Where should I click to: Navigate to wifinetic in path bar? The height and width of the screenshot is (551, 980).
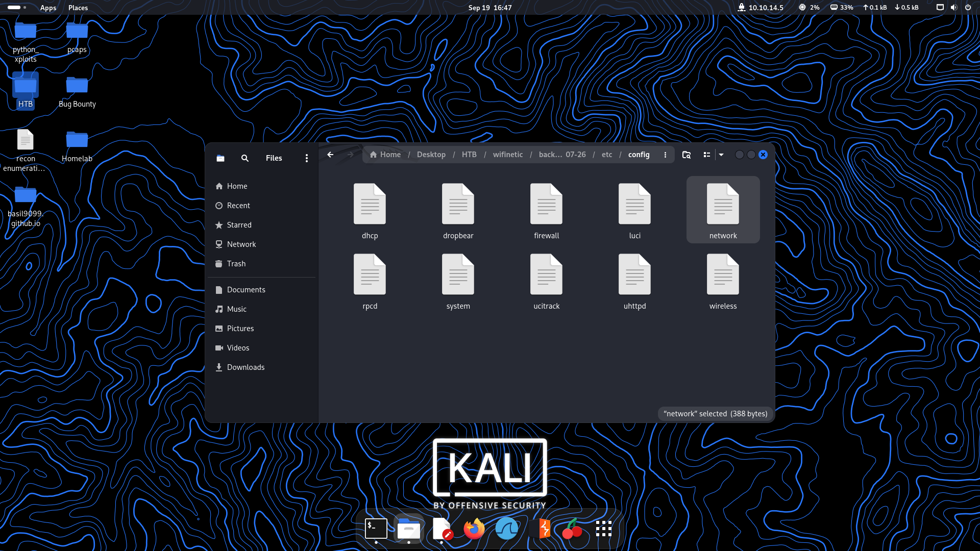507,155
